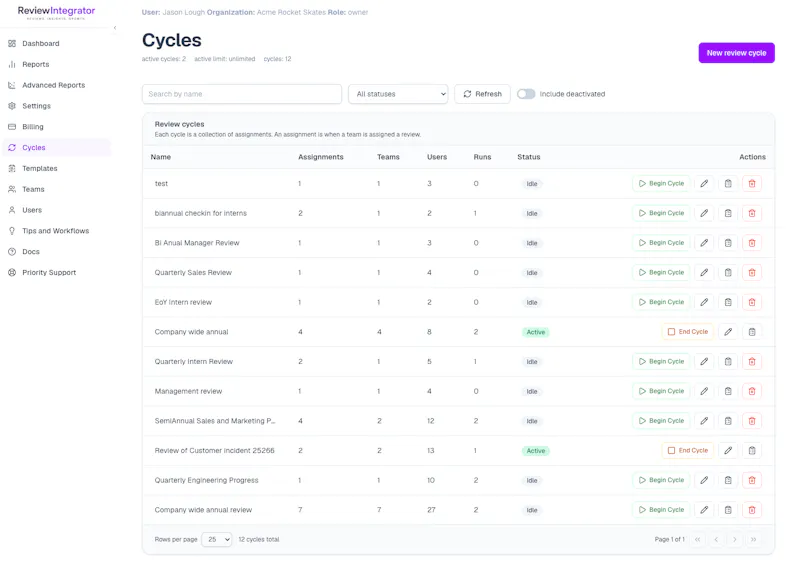
Task: Click clipboard icon for 'Company wide annual review'
Action: (x=728, y=509)
